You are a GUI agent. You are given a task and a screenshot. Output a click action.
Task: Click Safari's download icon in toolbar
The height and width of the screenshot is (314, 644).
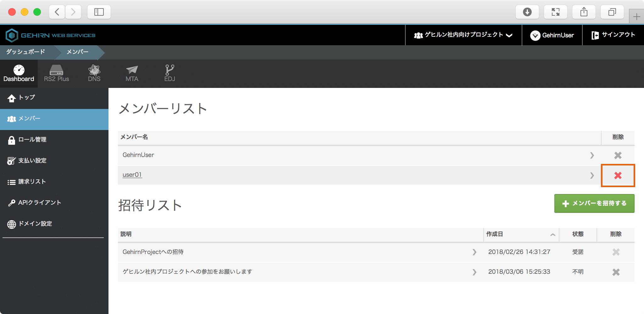click(x=527, y=12)
